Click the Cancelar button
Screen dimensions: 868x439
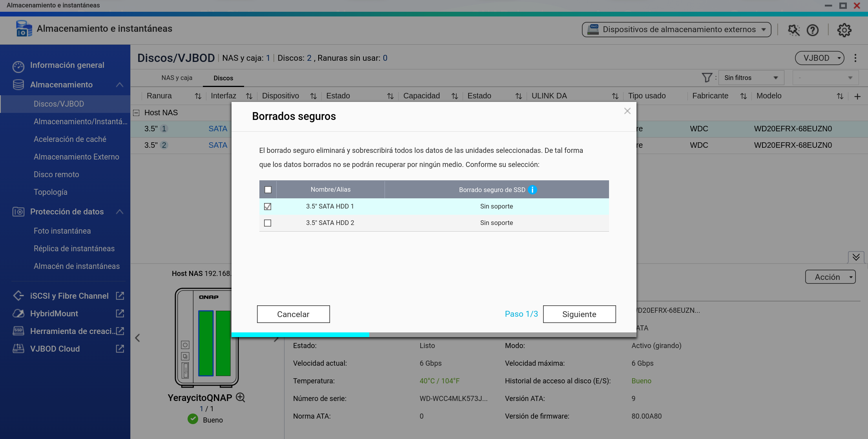pyautogui.click(x=293, y=314)
